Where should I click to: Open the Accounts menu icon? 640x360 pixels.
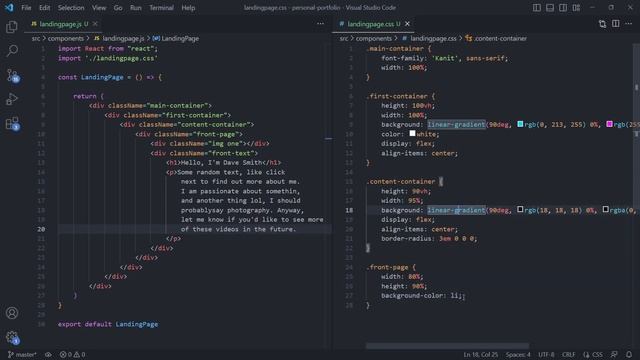[x=12, y=313]
